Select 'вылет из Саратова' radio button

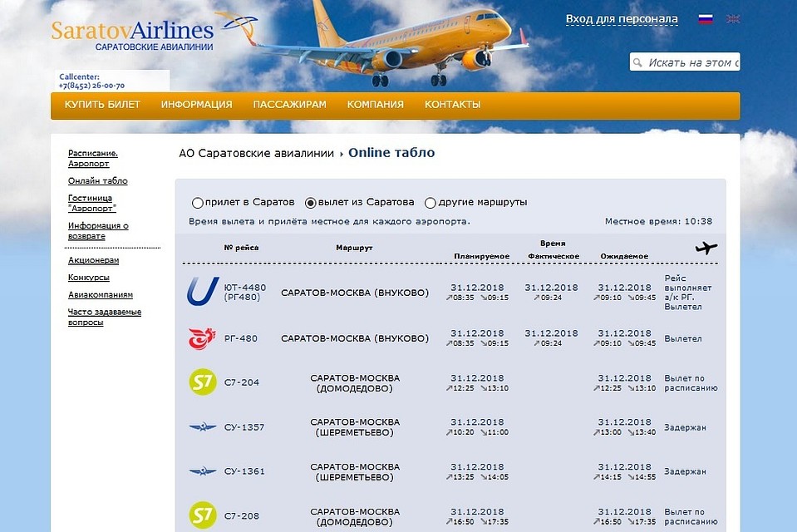pyautogui.click(x=311, y=203)
